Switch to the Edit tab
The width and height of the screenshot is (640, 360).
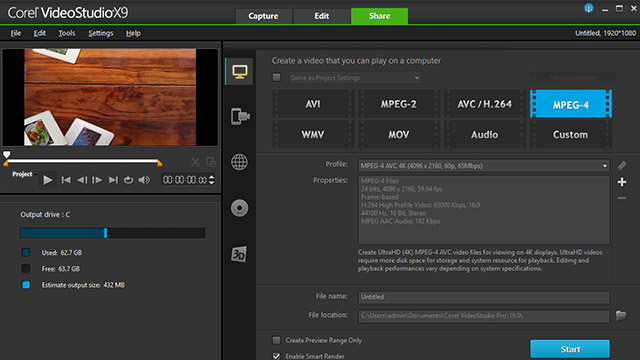coord(322,16)
